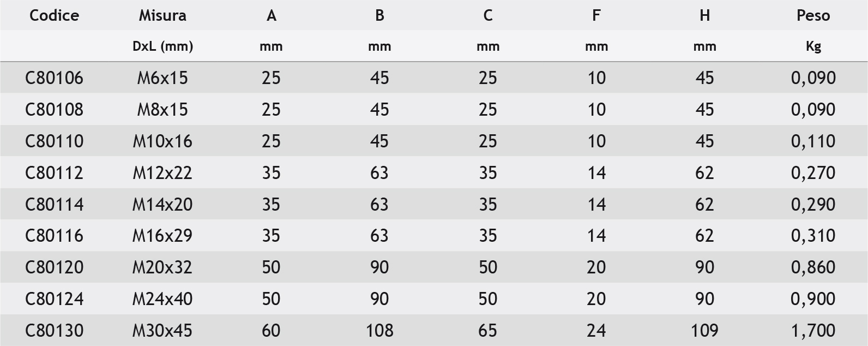868x346 pixels.
Task: Click the weight value 1,700
Action: click(813, 331)
